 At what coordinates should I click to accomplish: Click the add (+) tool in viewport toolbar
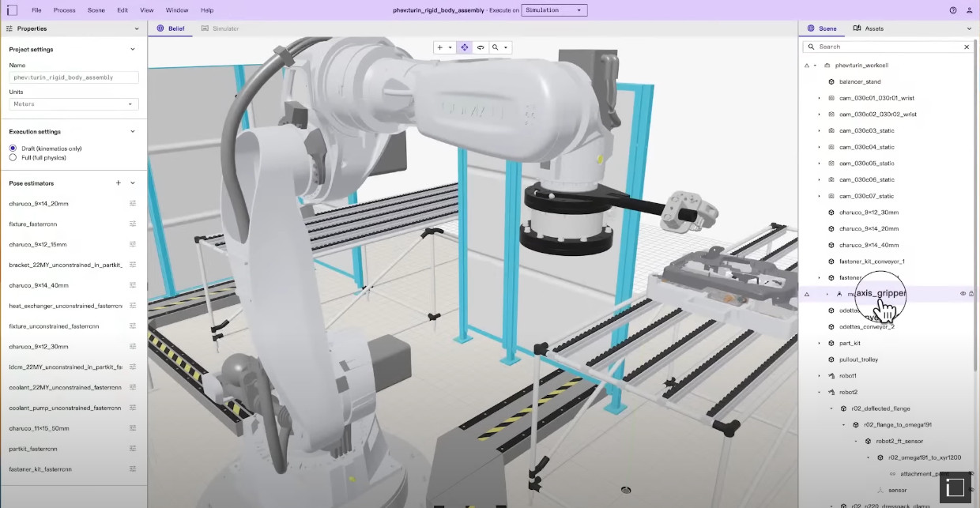click(440, 47)
